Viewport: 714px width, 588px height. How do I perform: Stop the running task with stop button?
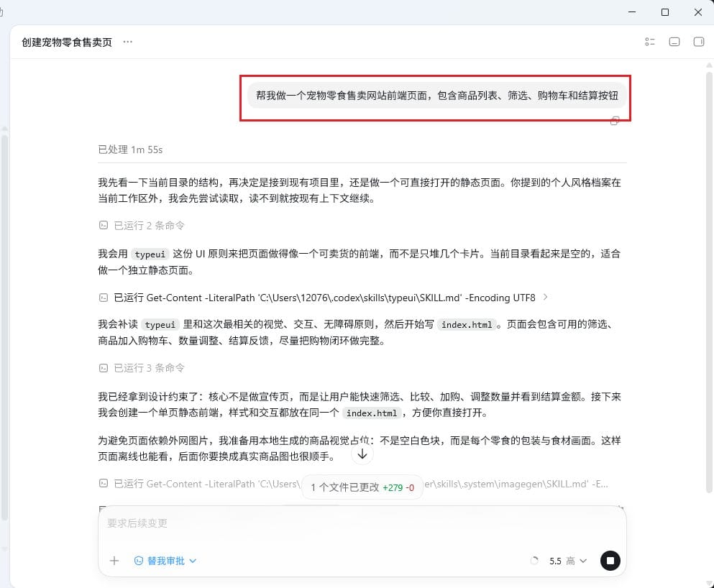[x=610, y=561]
